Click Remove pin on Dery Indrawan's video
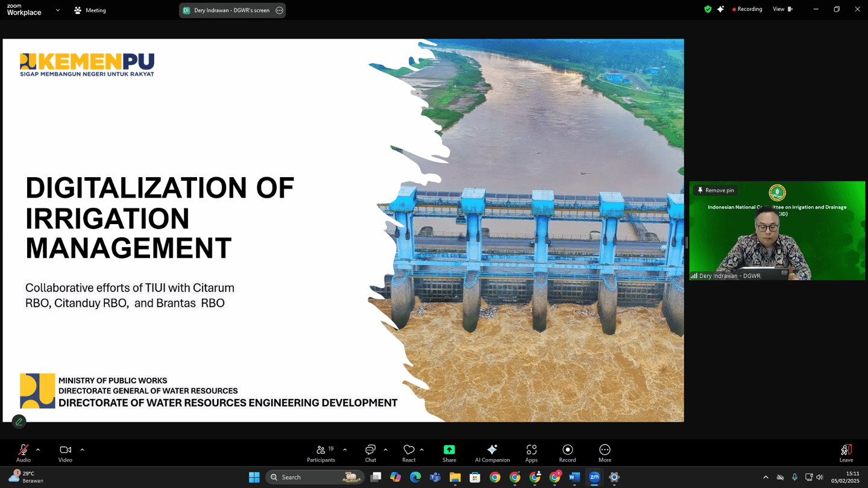Screen dimensions: 868x488 coord(715,190)
